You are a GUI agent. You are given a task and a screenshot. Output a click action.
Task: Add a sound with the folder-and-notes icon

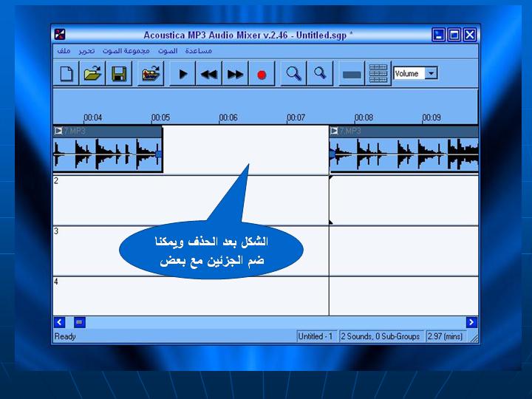pos(151,74)
